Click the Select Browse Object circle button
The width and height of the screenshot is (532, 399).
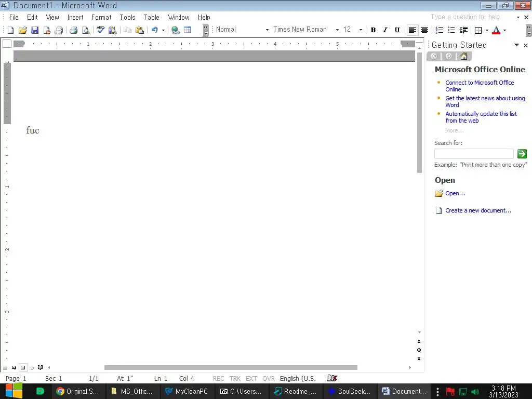point(419,350)
